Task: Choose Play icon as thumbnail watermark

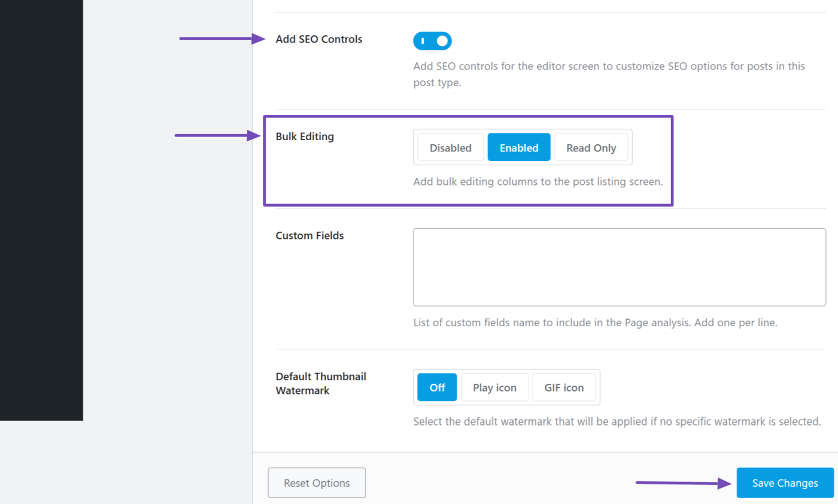Action: pos(494,387)
